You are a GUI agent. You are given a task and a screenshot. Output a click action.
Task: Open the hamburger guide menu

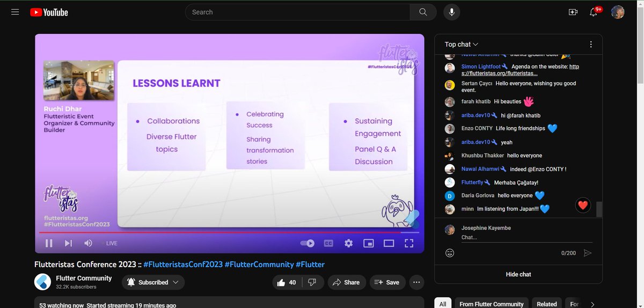coord(15,12)
